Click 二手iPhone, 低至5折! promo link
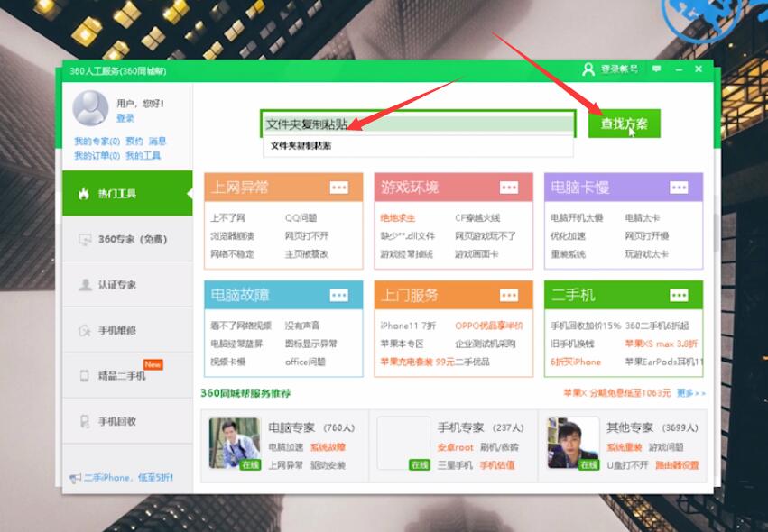Screen dimensions: 768x532 pos(128,478)
